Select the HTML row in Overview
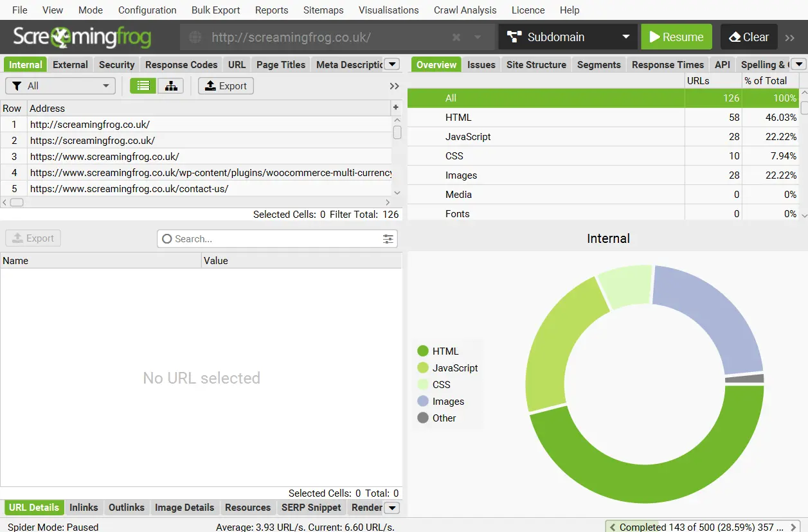808x532 pixels. (x=603, y=118)
